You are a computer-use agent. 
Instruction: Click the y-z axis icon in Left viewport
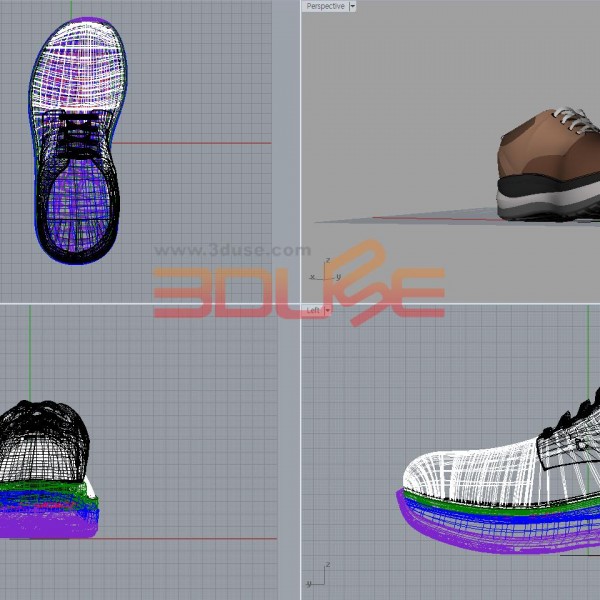[318, 574]
